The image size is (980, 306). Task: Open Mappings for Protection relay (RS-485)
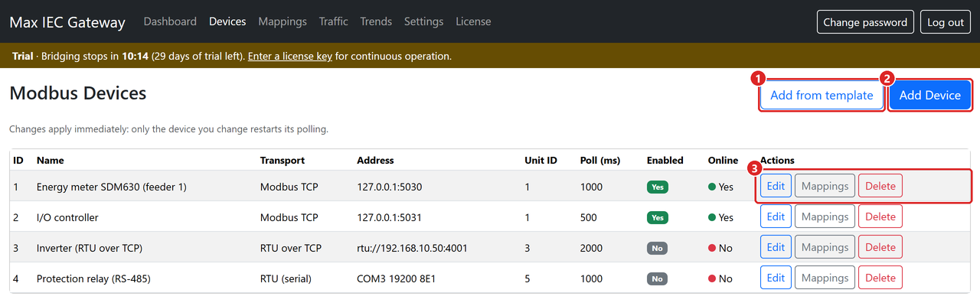825,278
